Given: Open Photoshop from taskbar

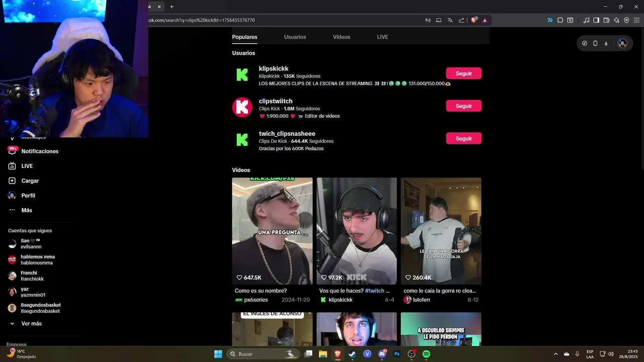Looking at the screenshot, I should click(396, 354).
